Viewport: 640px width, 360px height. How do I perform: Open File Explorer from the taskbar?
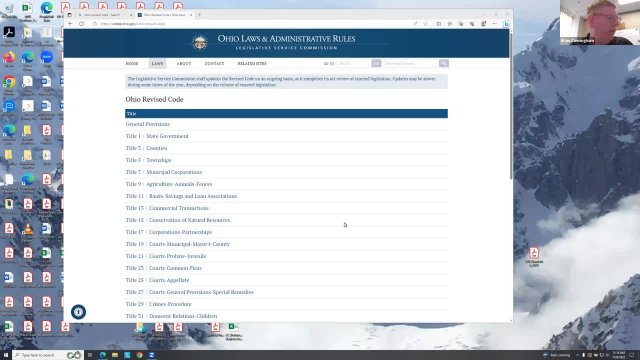[115, 355]
